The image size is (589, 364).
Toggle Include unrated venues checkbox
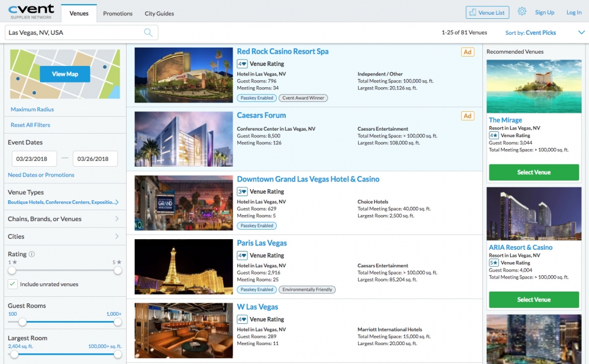tap(12, 284)
